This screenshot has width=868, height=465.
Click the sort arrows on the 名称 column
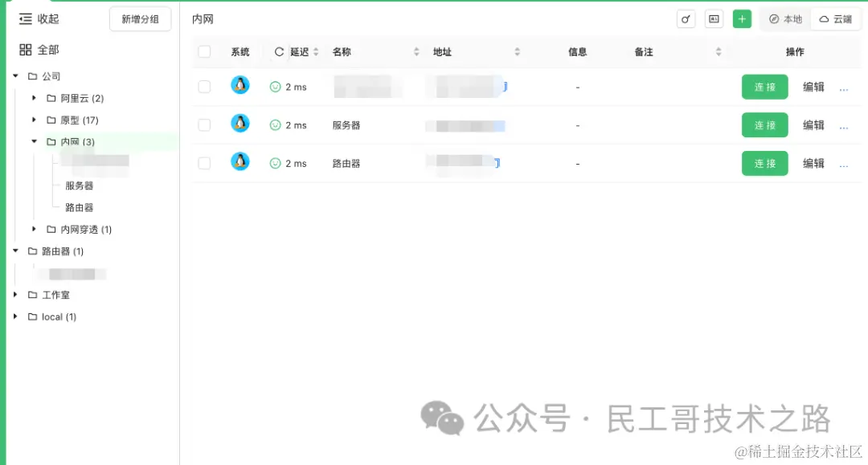[x=416, y=51]
